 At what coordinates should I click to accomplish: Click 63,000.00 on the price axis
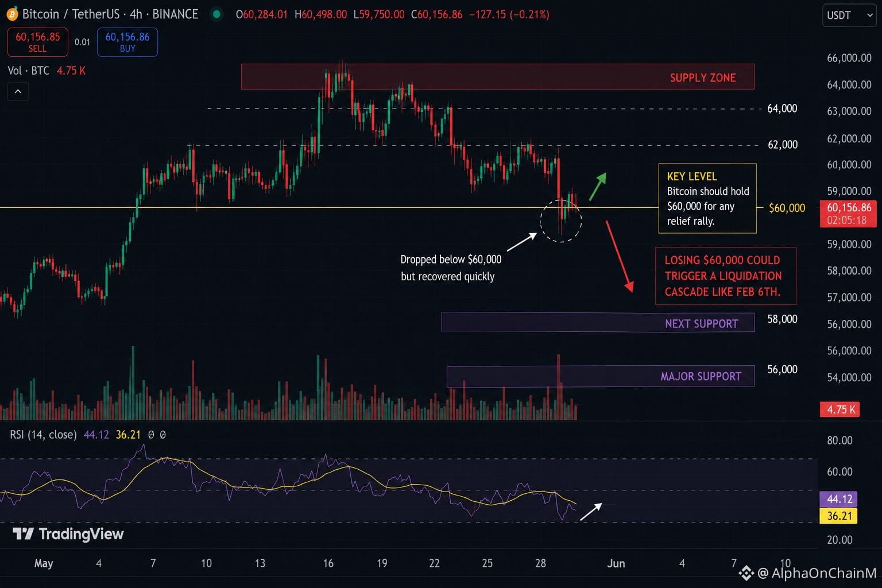click(849, 111)
